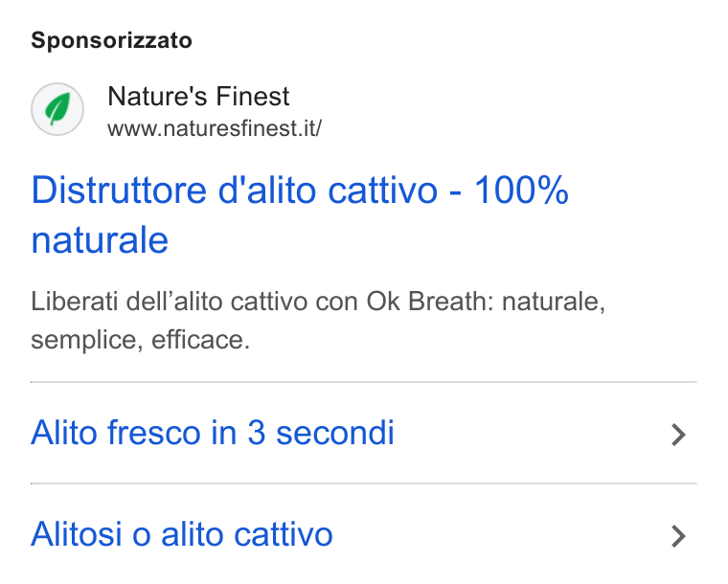728x584 pixels.
Task: Click the word Distruttore in blue headline
Action: (x=119, y=190)
